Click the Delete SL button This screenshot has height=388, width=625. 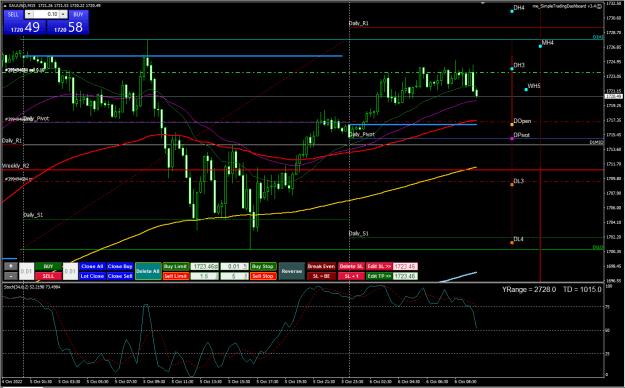click(x=351, y=266)
